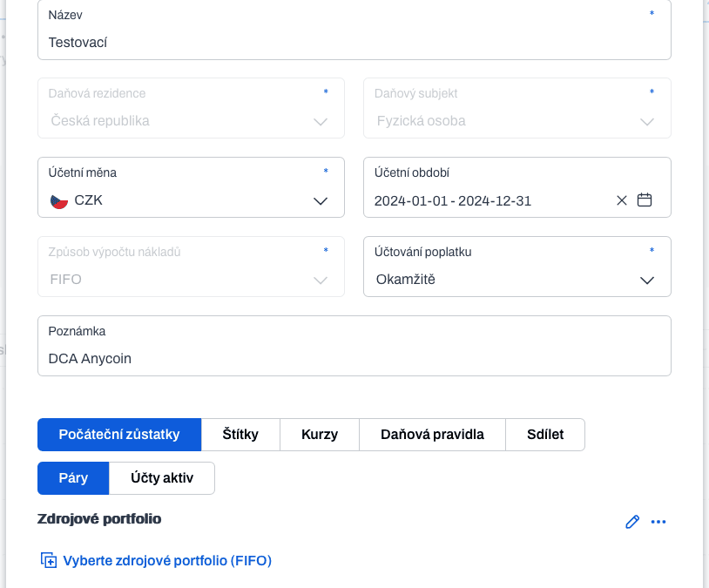
Task: Click the add-portfolio icon next to Vyberte zdrojové portfolio
Action: (x=49, y=560)
